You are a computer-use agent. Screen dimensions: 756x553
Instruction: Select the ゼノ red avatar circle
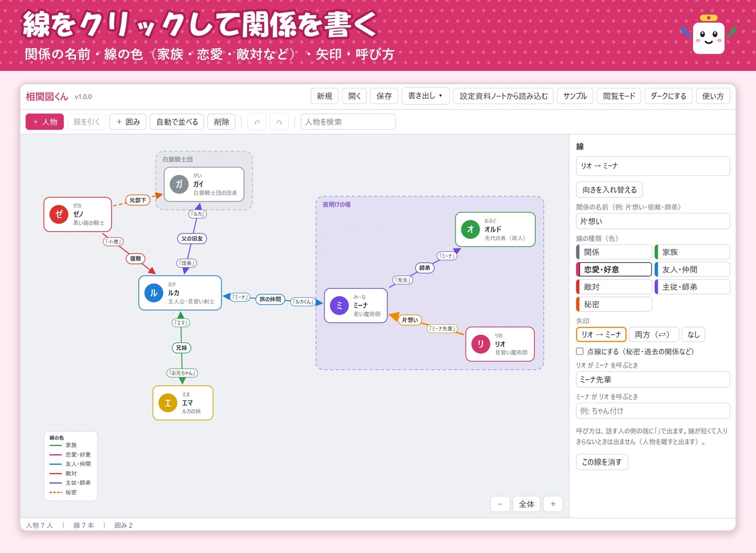point(59,214)
